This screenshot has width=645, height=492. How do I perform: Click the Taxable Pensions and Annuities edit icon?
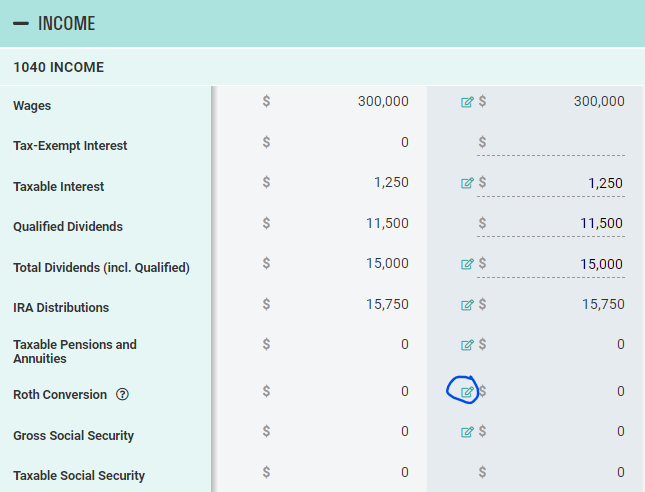pyautogui.click(x=467, y=345)
